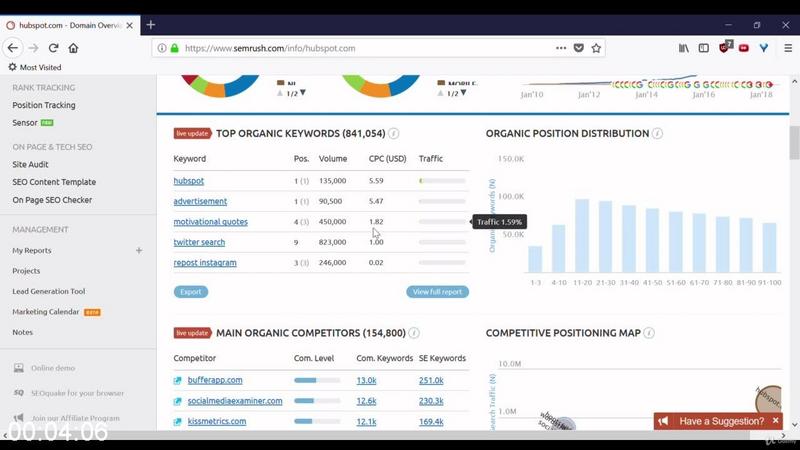
Task: Open Join our Affiliate Program link
Action: (75, 418)
